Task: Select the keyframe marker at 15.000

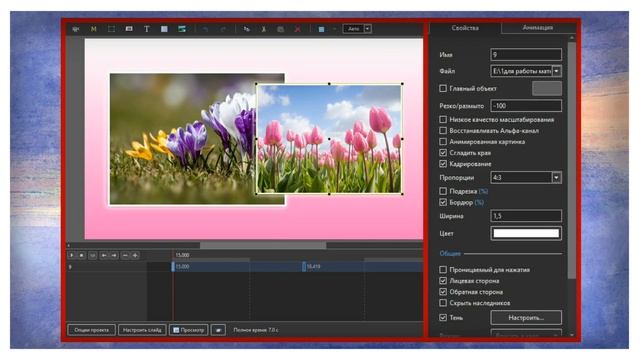Action: click(x=173, y=267)
